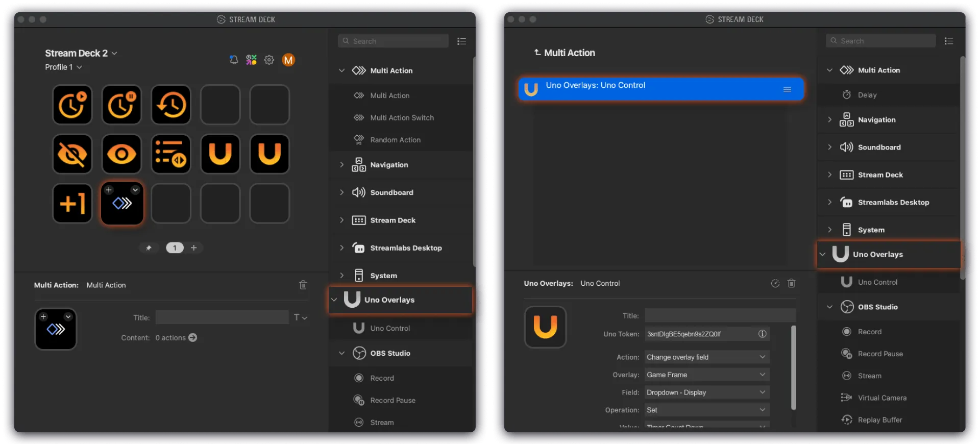Screen dimensions: 980x444
Task: Click the list code key on the deck
Action: (x=171, y=154)
